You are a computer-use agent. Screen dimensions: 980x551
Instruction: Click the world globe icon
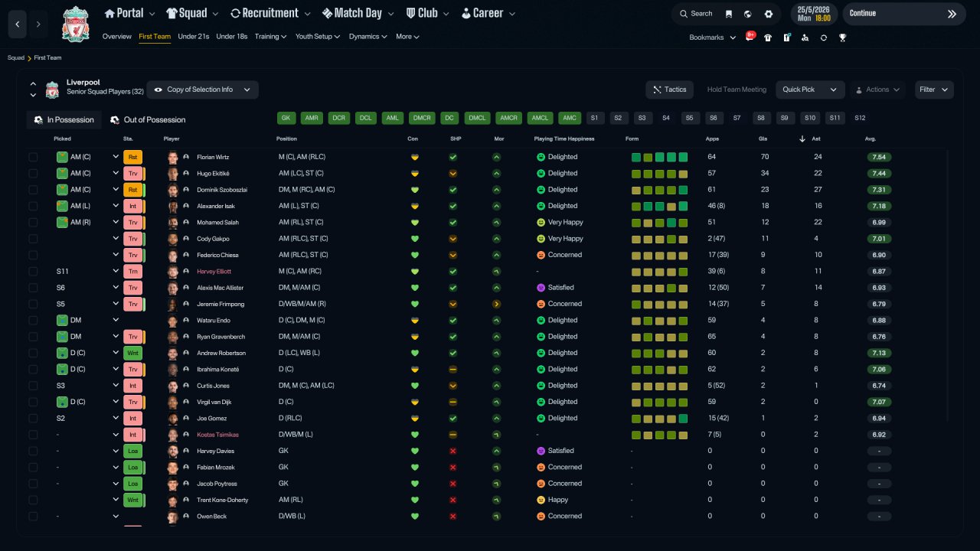(748, 14)
